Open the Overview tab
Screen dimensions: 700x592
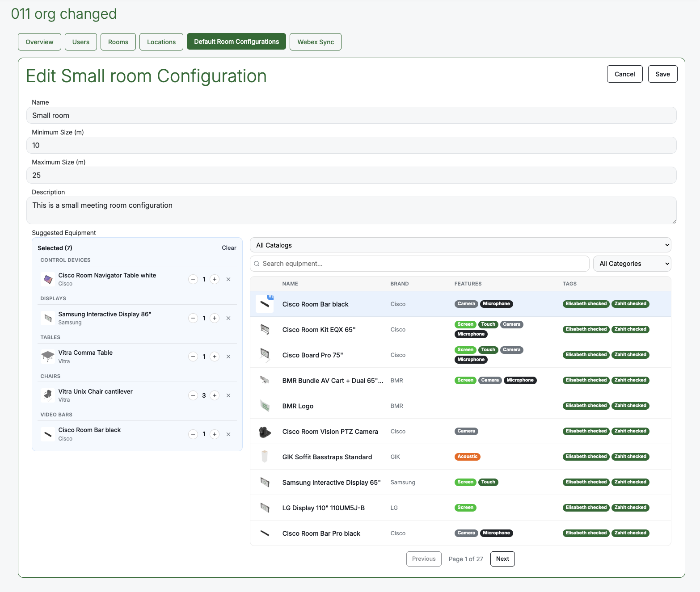[39, 42]
